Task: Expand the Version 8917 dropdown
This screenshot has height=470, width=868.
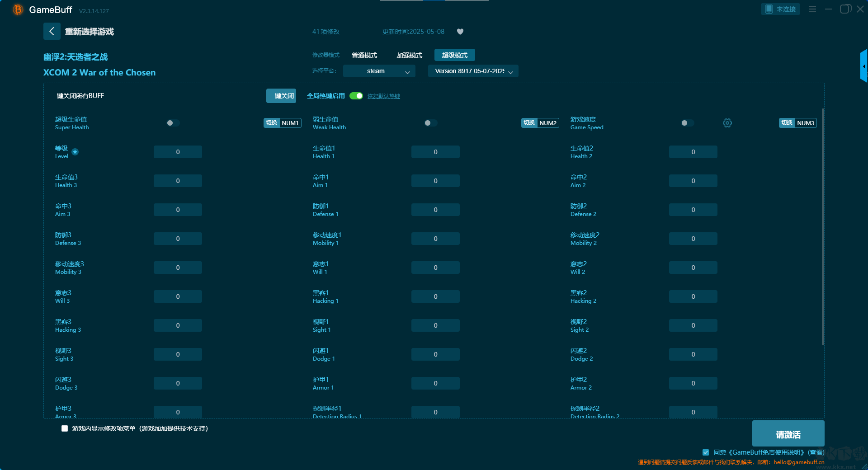Action: (473, 71)
